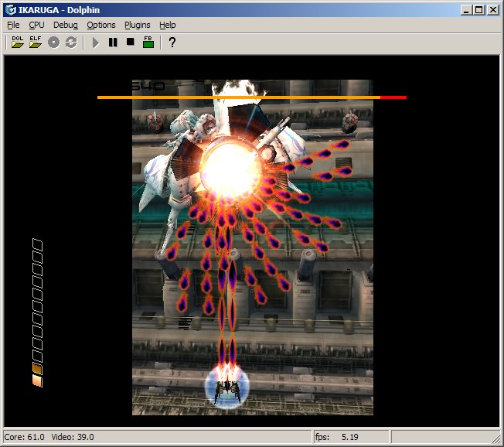Open the CPU menu
Image resolution: width=504 pixels, height=447 pixels.
(x=36, y=25)
